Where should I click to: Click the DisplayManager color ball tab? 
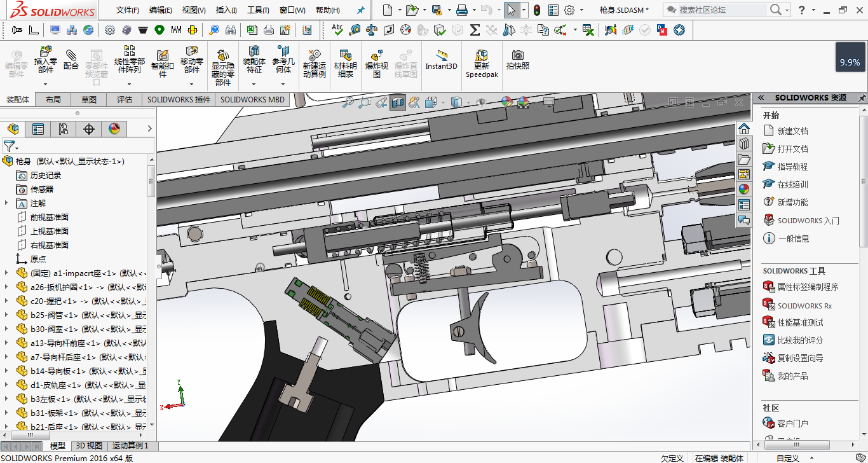(x=114, y=129)
